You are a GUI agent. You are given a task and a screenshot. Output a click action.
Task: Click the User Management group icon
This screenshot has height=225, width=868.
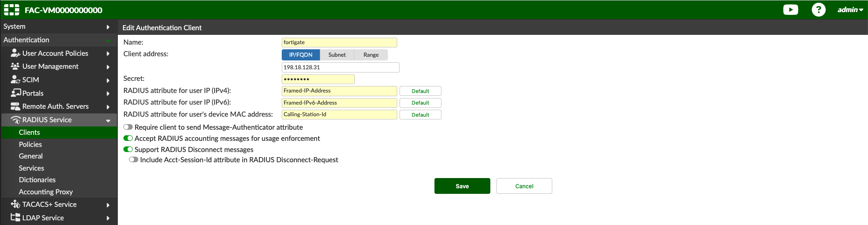coord(15,66)
